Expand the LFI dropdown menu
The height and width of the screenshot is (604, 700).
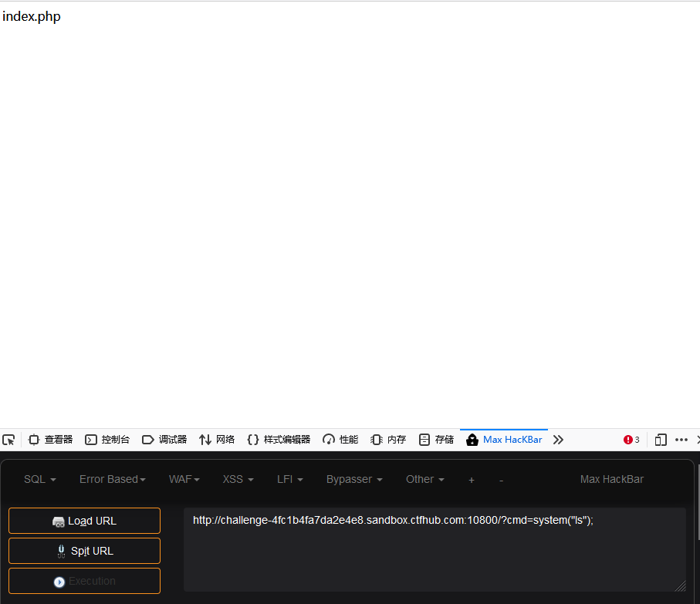pos(289,480)
